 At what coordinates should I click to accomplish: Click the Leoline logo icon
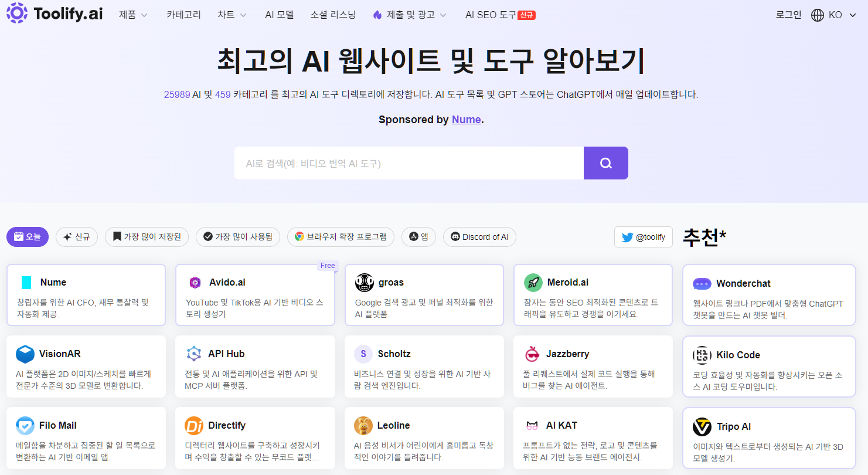point(363,426)
